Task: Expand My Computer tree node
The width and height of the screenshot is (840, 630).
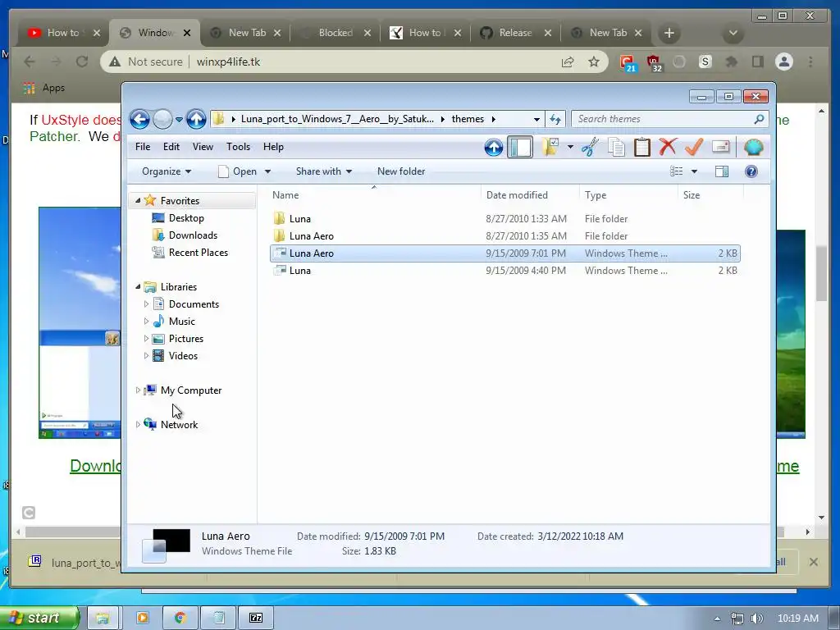Action: coord(138,390)
